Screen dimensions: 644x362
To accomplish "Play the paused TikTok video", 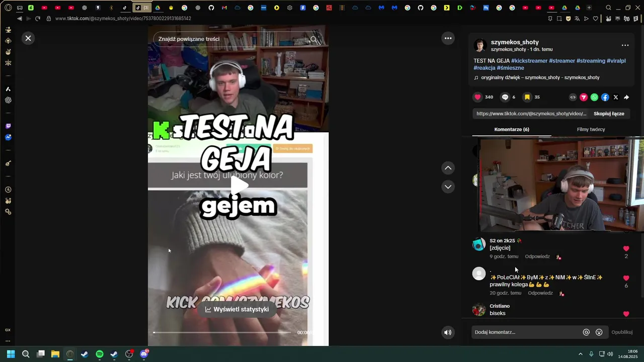I will point(238,185).
